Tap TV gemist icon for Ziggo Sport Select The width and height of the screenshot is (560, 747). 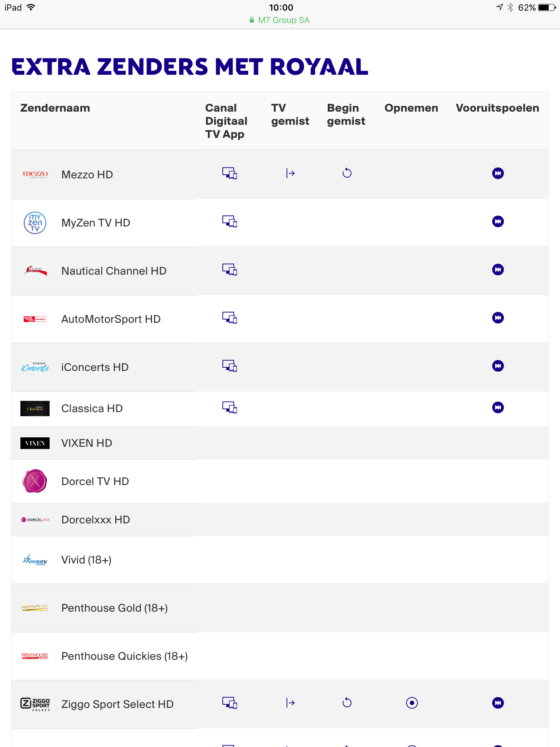point(291,703)
